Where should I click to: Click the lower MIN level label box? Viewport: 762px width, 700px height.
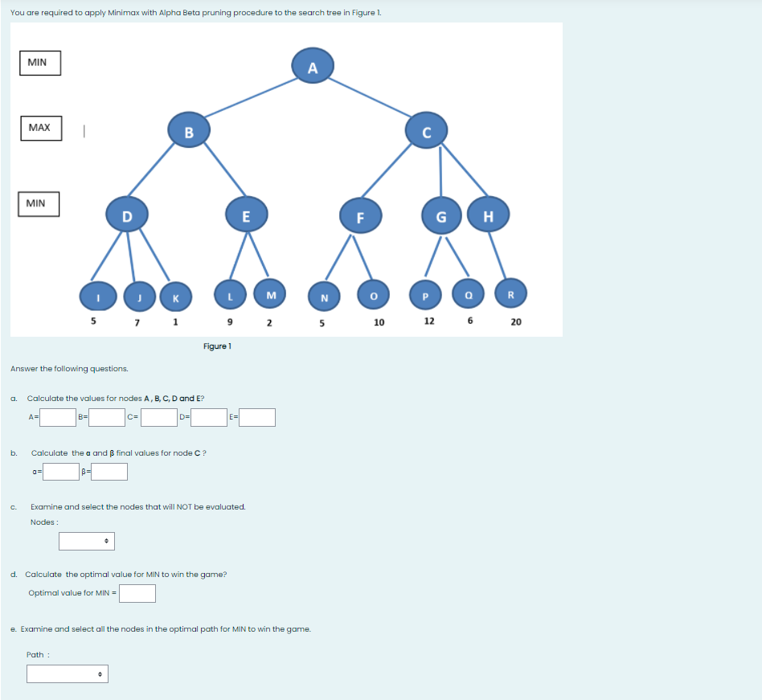point(39,204)
